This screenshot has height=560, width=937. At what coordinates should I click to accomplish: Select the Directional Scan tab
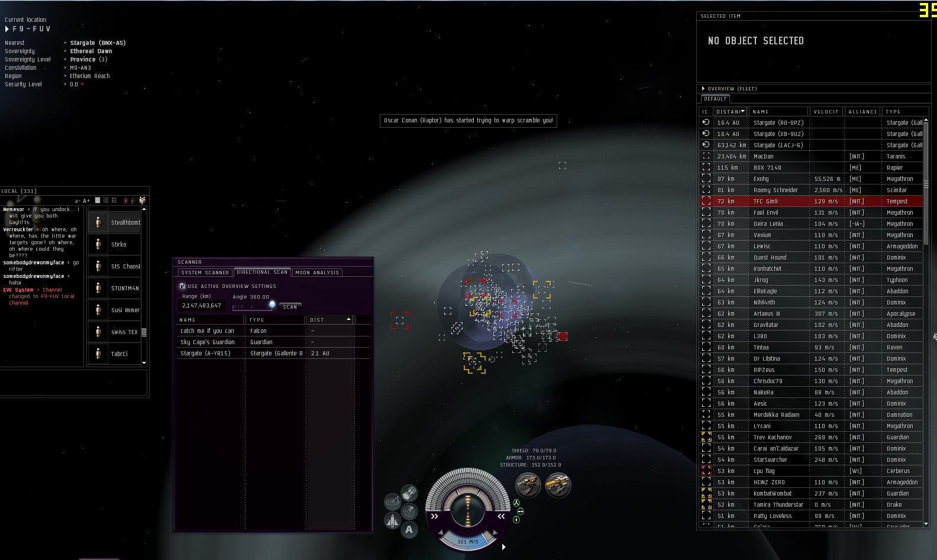click(262, 272)
